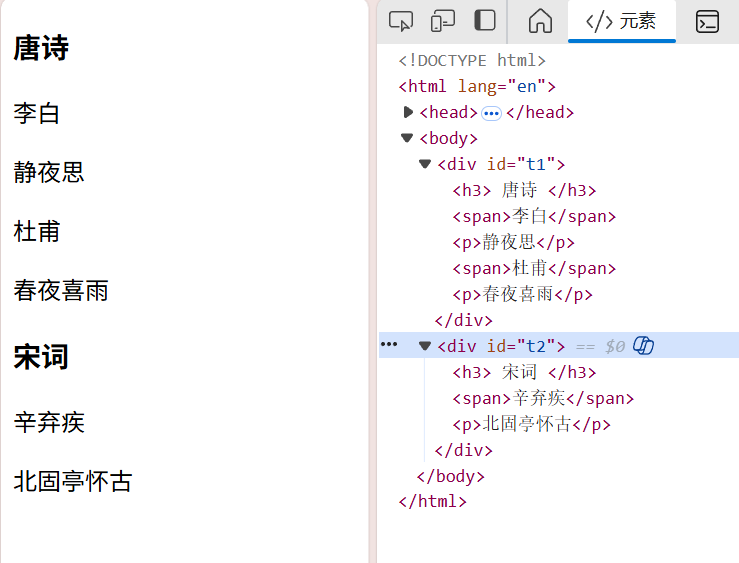Collapse the div id="t2" node
Image resolution: width=739 pixels, height=563 pixels.
click(x=425, y=346)
